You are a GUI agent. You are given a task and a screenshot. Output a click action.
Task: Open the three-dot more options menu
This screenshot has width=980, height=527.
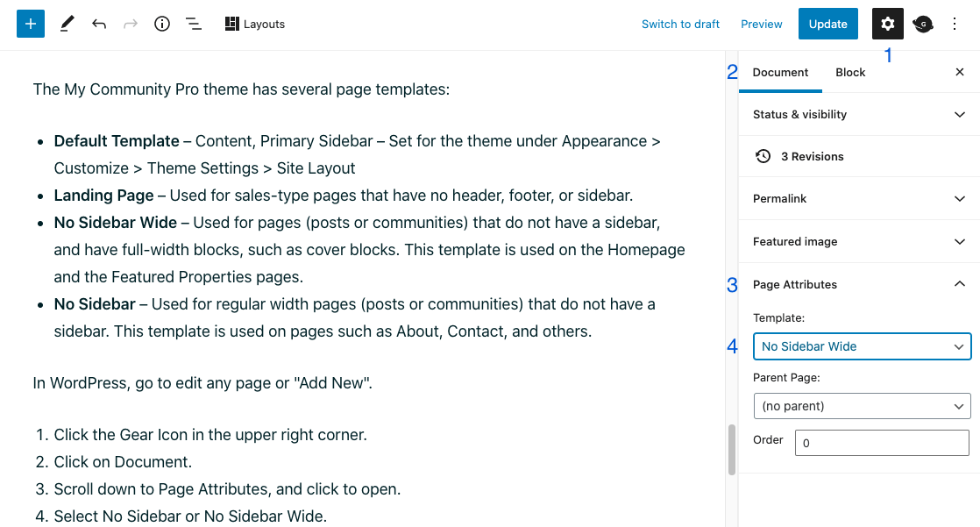pyautogui.click(x=955, y=24)
